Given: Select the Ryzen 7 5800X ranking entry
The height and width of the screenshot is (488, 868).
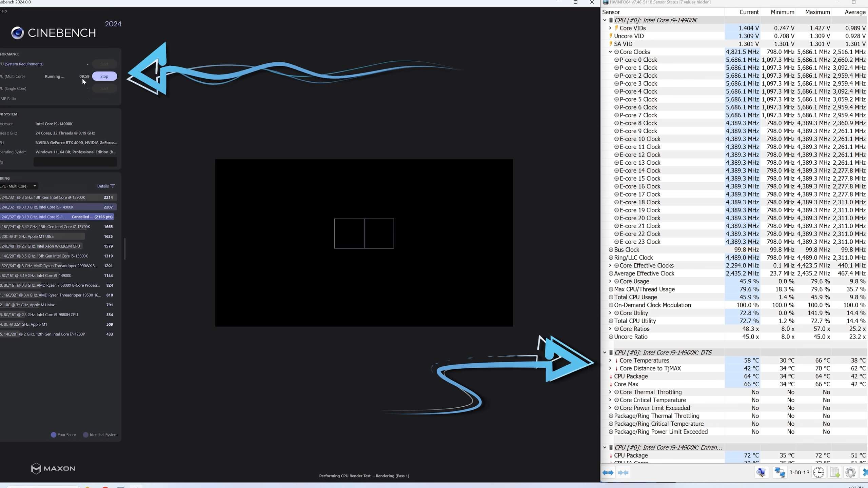Looking at the screenshot, I should (58, 285).
